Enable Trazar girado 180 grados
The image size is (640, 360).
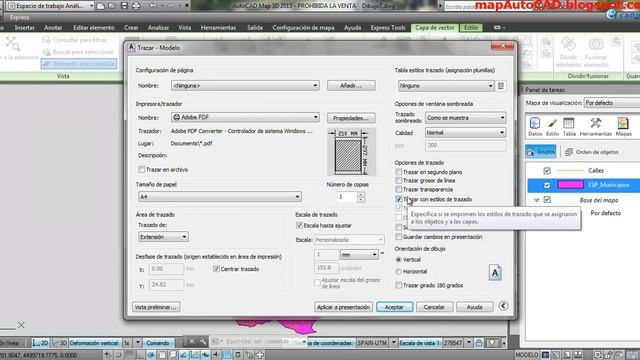399,285
